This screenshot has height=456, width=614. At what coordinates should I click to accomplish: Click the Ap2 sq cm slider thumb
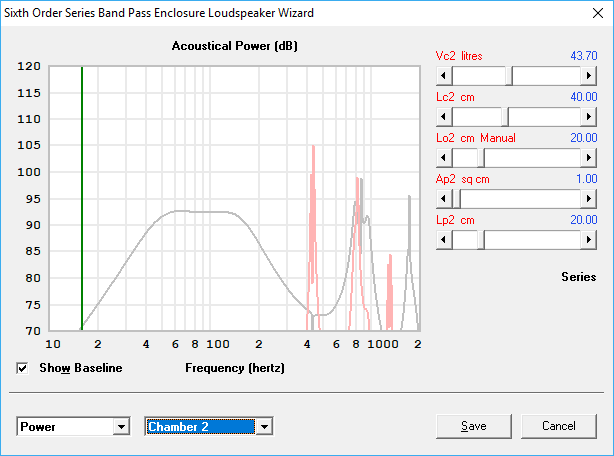[456, 199]
